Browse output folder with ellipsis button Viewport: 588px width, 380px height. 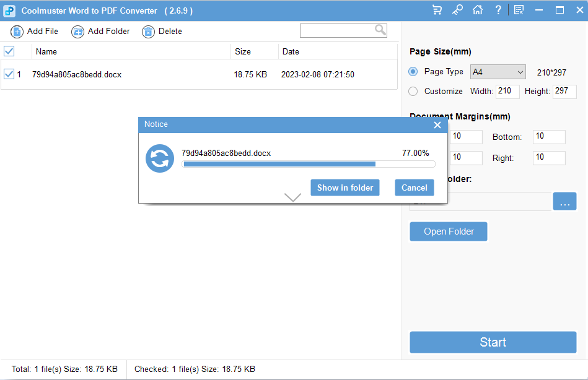[564, 202]
